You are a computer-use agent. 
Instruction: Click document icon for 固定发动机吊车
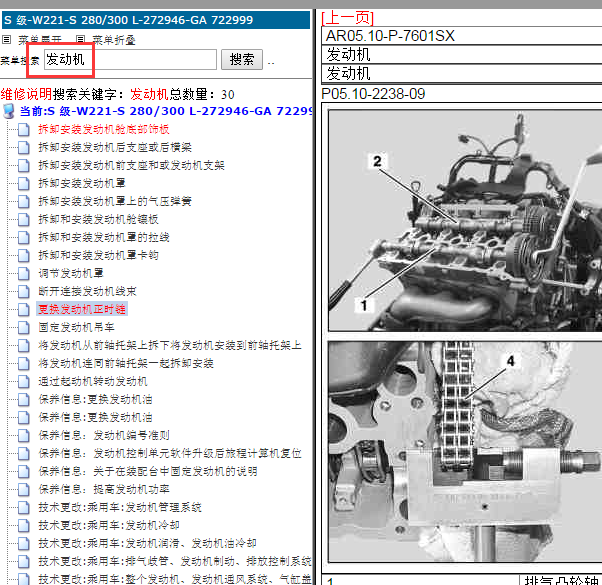23,328
